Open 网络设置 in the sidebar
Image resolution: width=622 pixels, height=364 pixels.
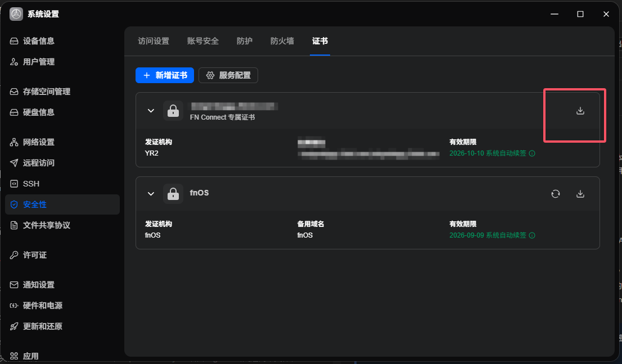pos(62,142)
